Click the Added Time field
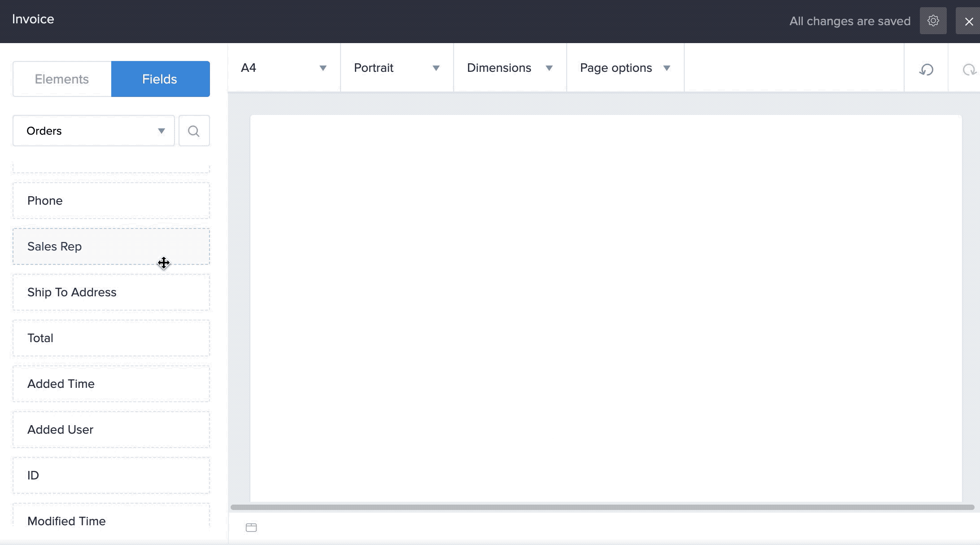The image size is (980, 545). pyautogui.click(x=111, y=384)
